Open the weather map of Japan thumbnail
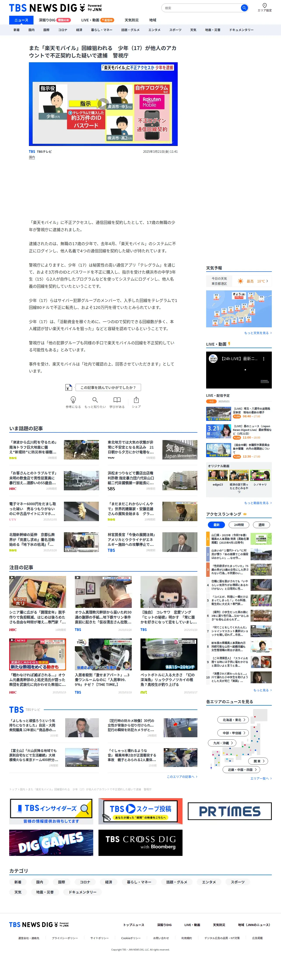The width and height of the screenshot is (281, 980). point(239,309)
